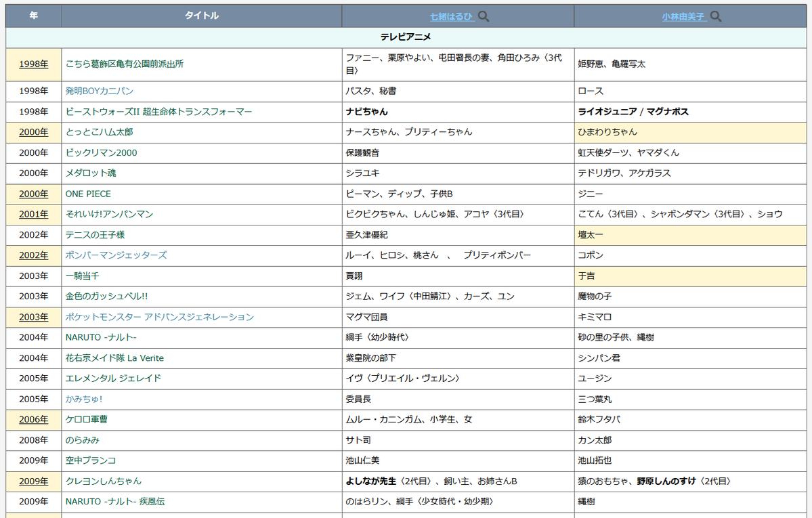
Task: Click the underlined 2006年 year link
Action: point(34,419)
